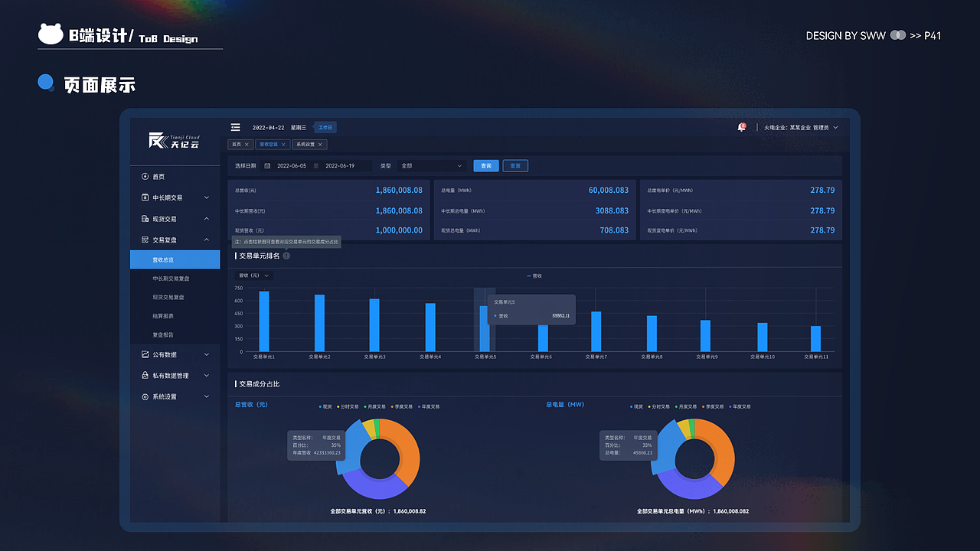Open the 类型 全部 dropdown
This screenshot has height=551, width=980.
(x=432, y=166)
